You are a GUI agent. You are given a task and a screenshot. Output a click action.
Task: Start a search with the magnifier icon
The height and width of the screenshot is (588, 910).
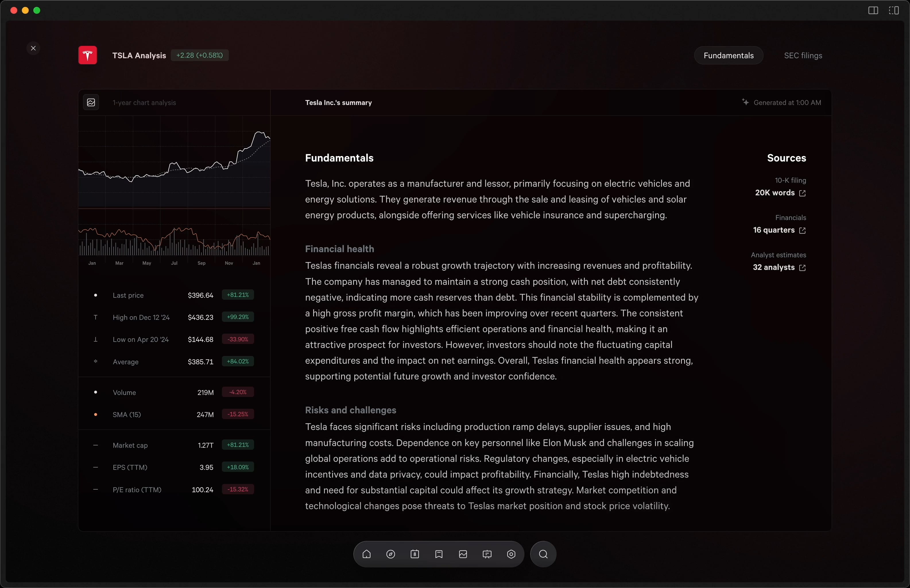[x=543, y=554]
